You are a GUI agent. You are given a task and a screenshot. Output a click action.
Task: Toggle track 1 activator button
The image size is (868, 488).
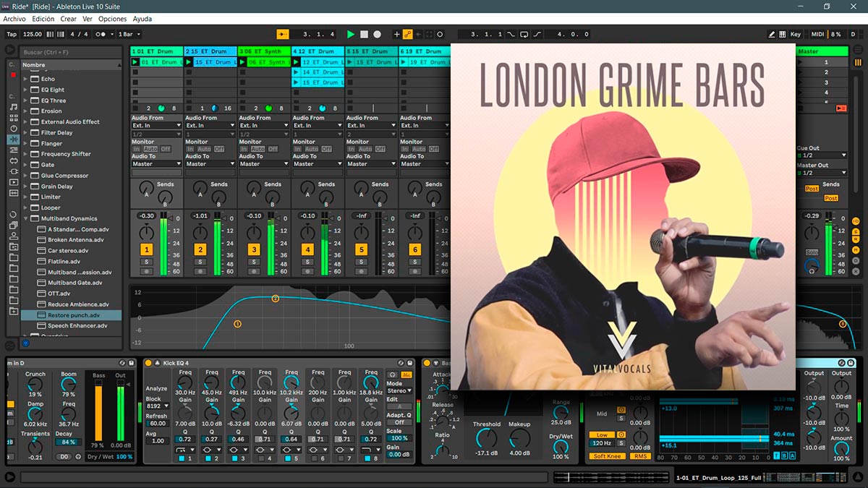click(x=147, y=249)
